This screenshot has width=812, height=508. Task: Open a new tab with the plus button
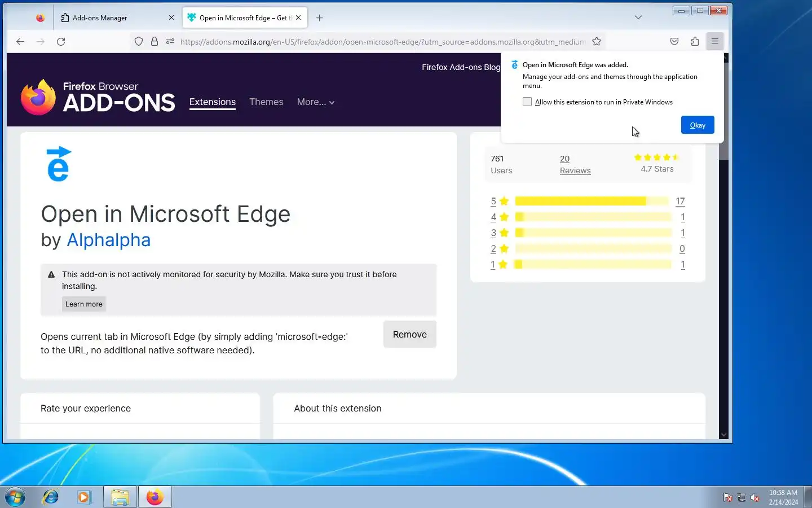(319, 17)
